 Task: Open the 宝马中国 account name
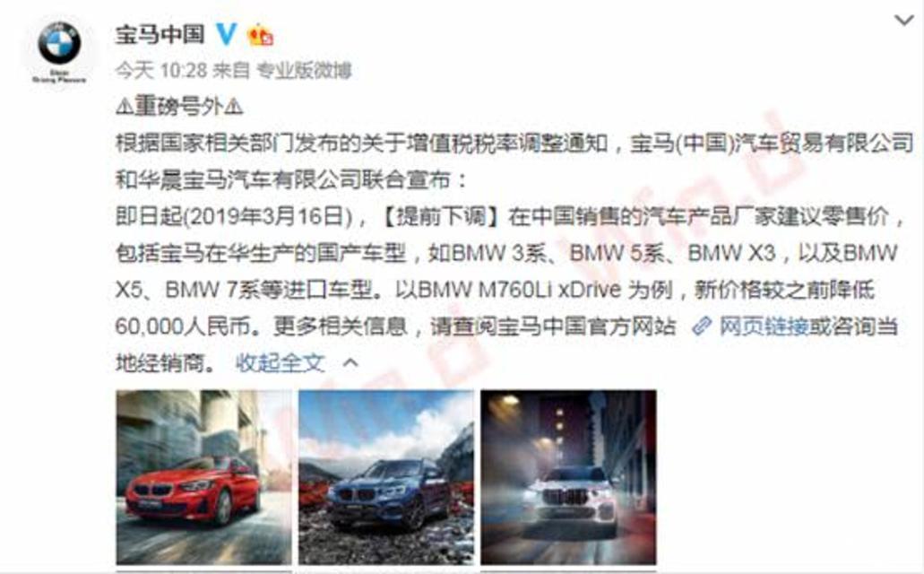pos(160,34)
